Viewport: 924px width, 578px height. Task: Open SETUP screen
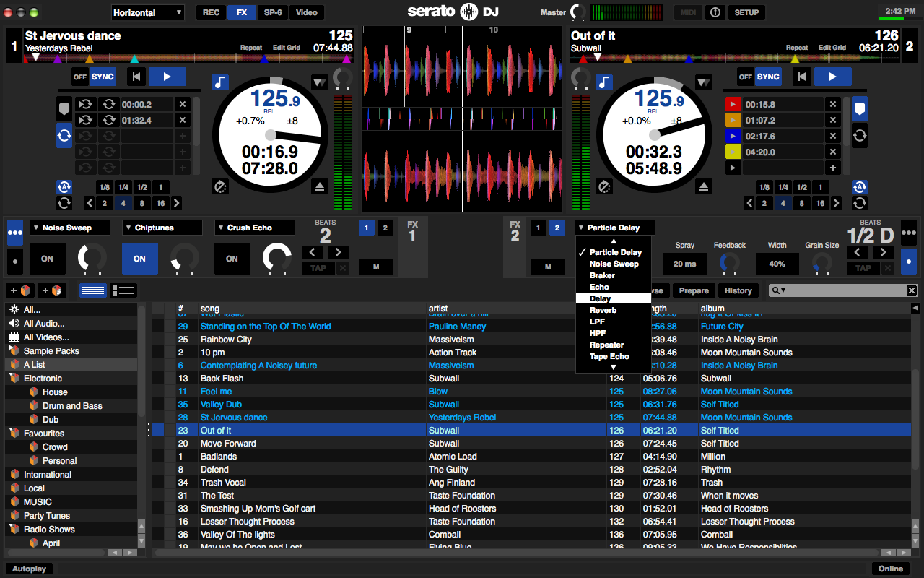click(x=746, y=12)
